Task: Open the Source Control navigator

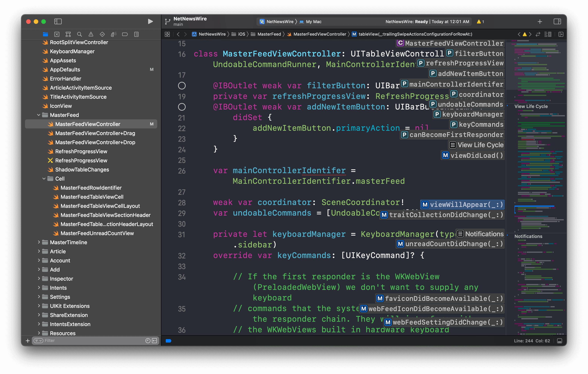Action: [57, 34]
